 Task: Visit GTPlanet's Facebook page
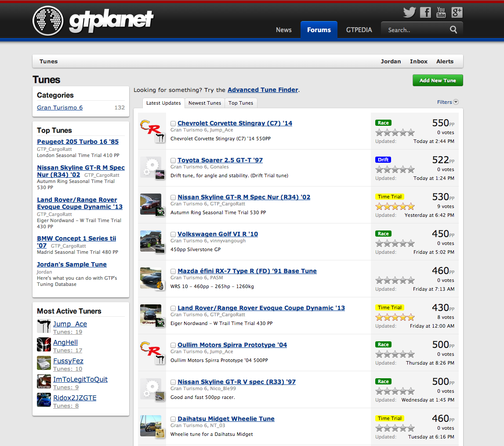425,12
